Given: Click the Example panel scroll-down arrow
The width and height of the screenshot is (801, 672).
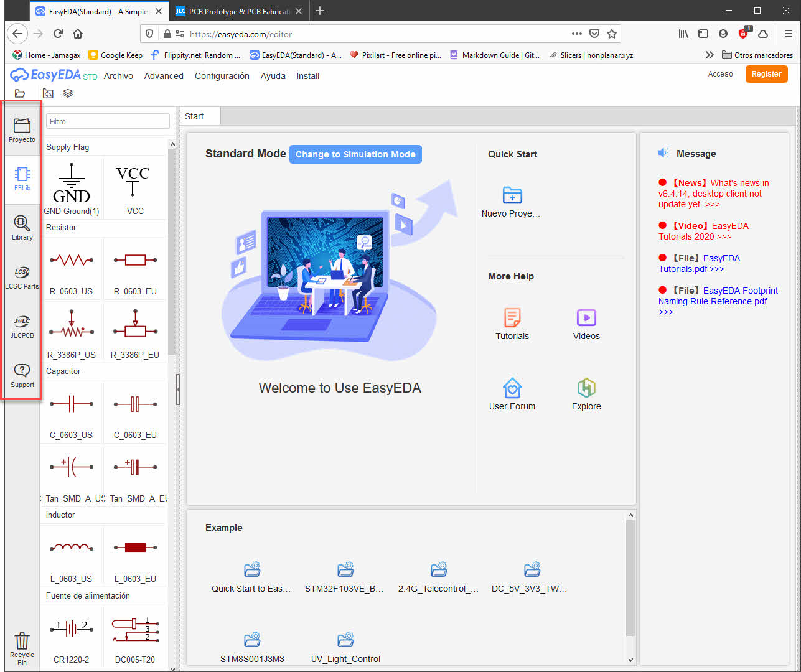Looking at the screenshot, I should click(x=630, y=660).
